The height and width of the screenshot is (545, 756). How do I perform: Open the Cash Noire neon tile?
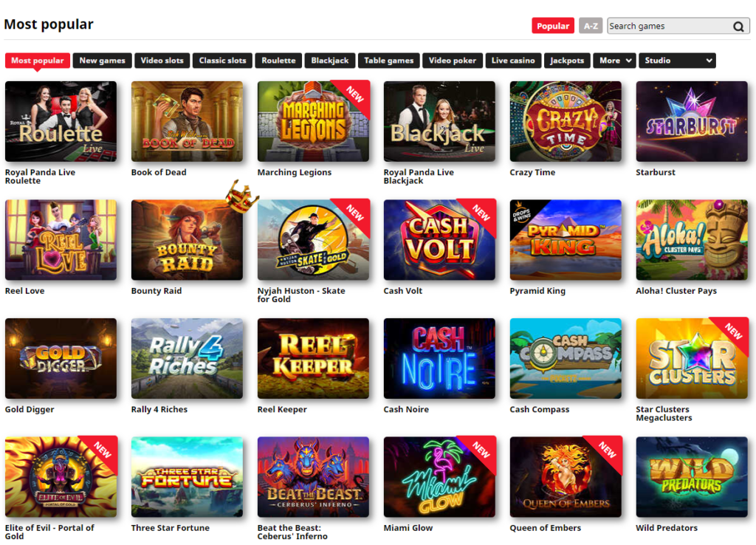tap(439, 358)
